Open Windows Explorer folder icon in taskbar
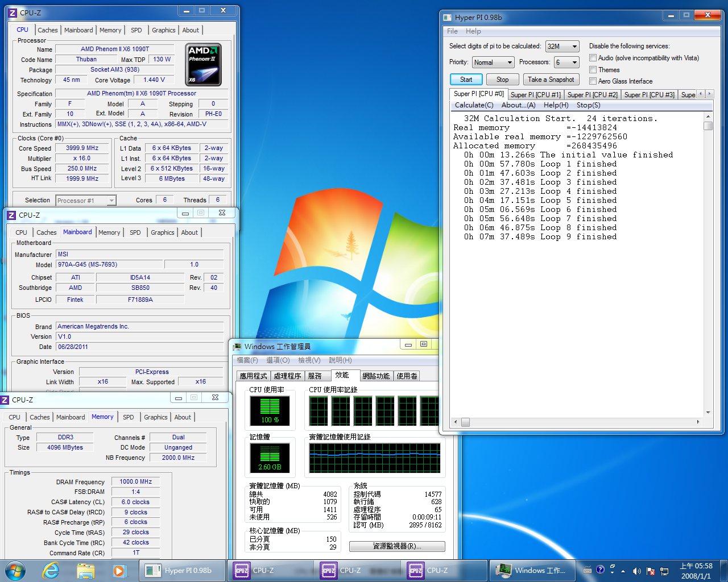 coord(85,571)
